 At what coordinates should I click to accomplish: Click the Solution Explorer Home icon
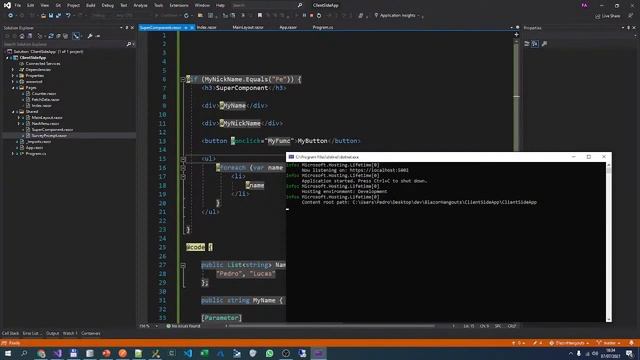[22, 36]
